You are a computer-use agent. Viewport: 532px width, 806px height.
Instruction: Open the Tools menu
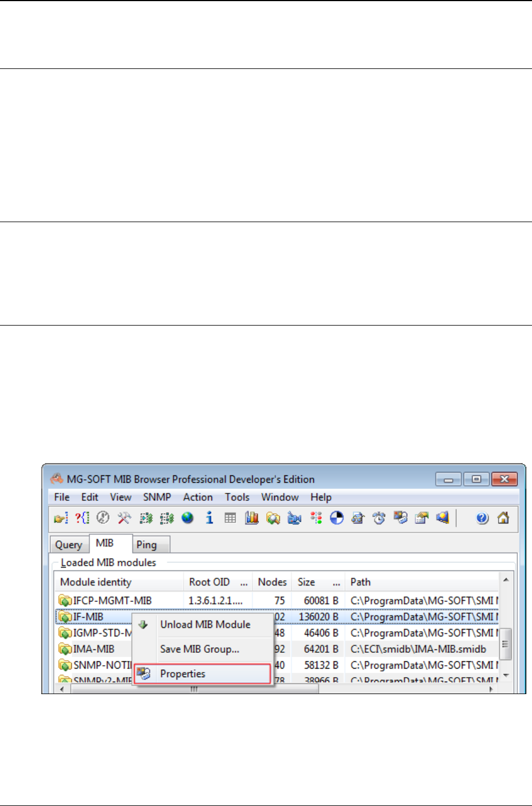click(237, 497)
